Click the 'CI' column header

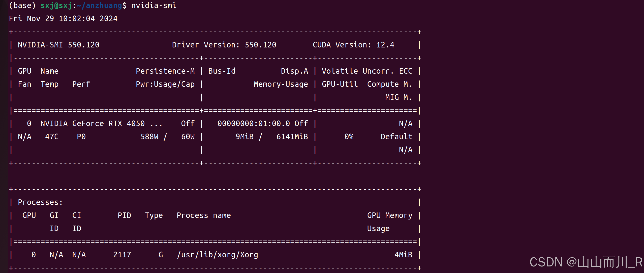tap(77, 215)
